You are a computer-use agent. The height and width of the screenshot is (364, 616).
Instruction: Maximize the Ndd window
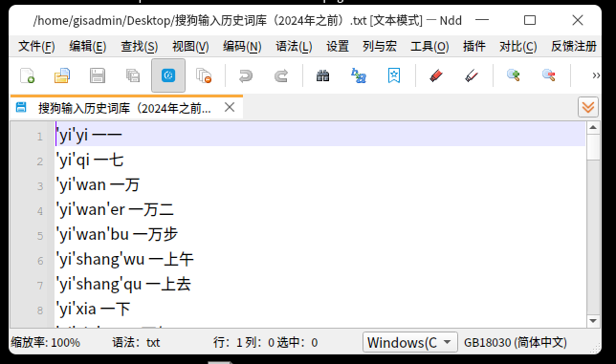pos(530,20)
